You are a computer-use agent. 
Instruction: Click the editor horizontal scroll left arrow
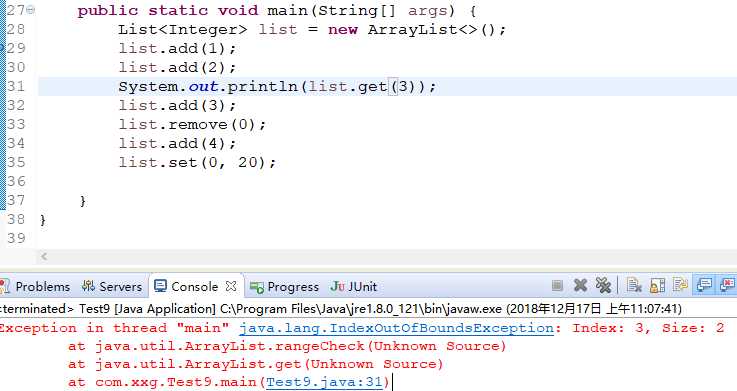tap(44, 256)
